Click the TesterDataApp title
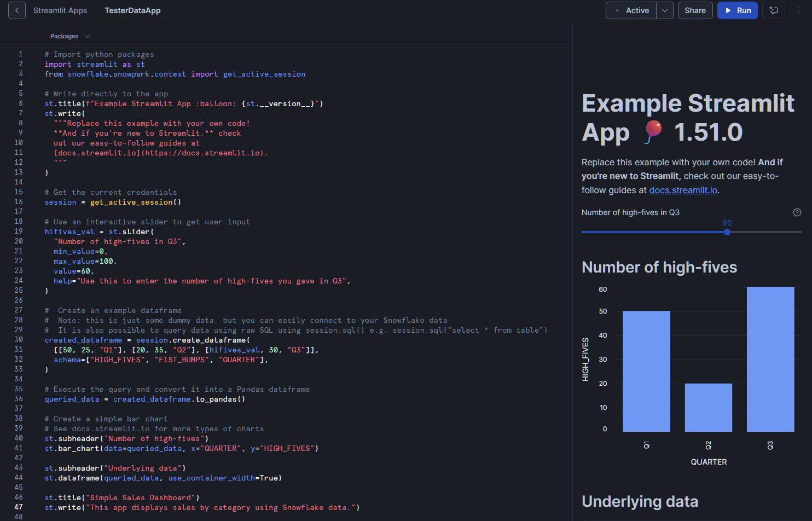Image resolution: width=812 pixels, height=521 pixels. [x=132, y=10]
